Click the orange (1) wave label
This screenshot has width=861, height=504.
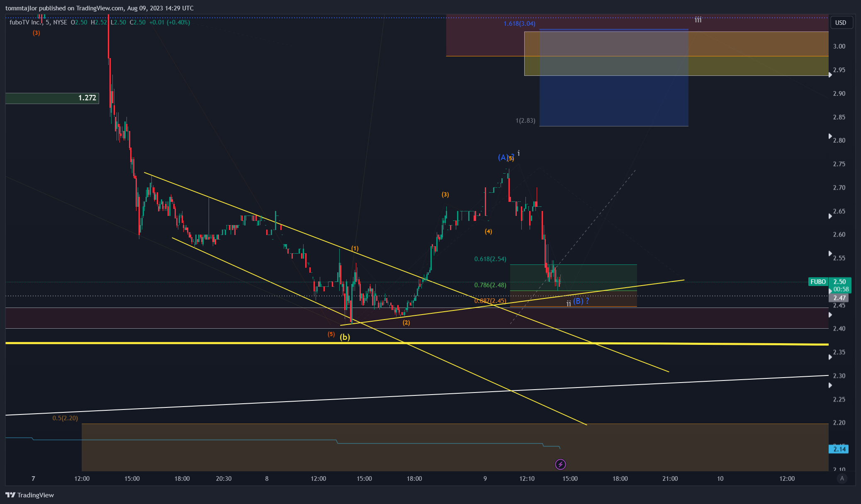pyautogui.click(x=355, y=249)
